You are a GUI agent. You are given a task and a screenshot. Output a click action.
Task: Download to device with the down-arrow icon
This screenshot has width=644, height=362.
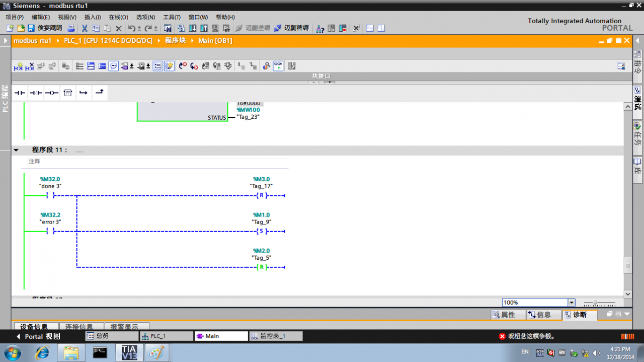[193, 28]
